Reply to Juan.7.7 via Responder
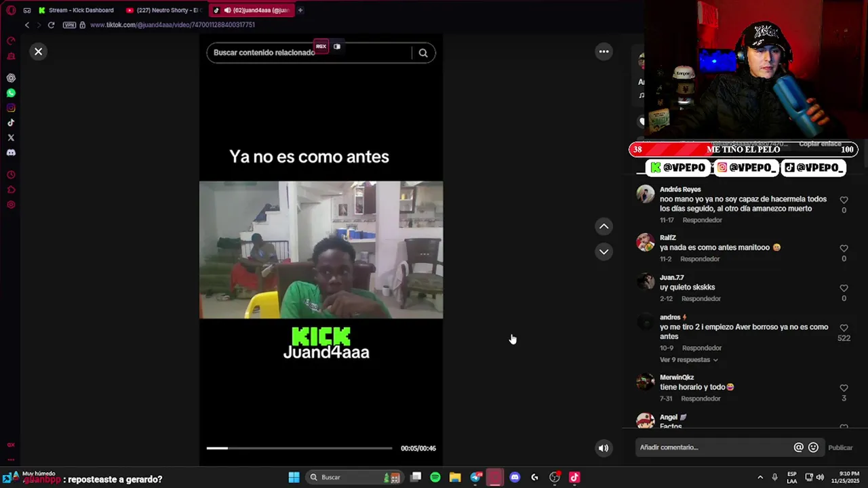 tap(701, 299)
